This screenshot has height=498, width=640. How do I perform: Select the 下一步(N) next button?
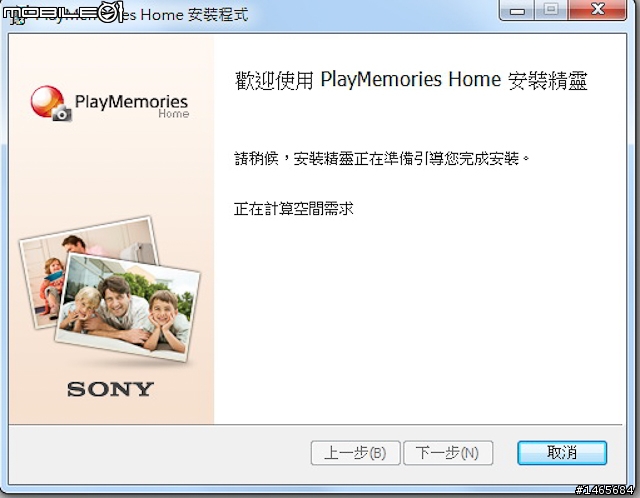click(448, 452)
